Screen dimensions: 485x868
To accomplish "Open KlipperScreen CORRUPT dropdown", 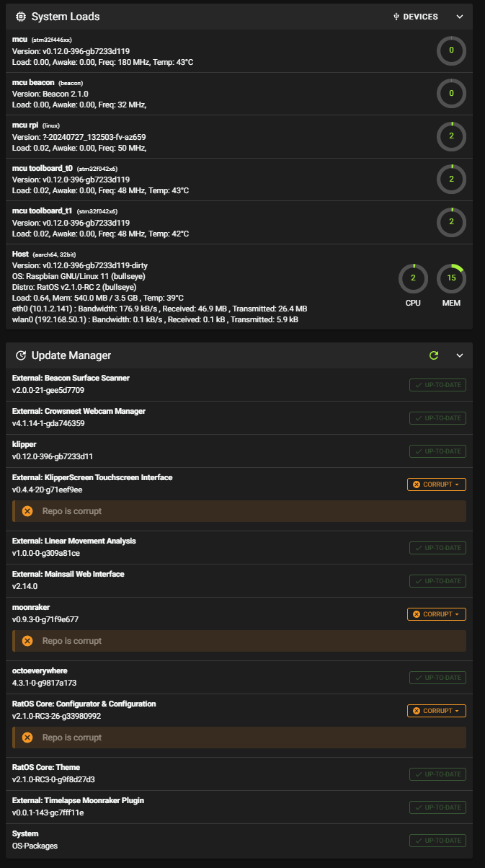I will (437, 484).
